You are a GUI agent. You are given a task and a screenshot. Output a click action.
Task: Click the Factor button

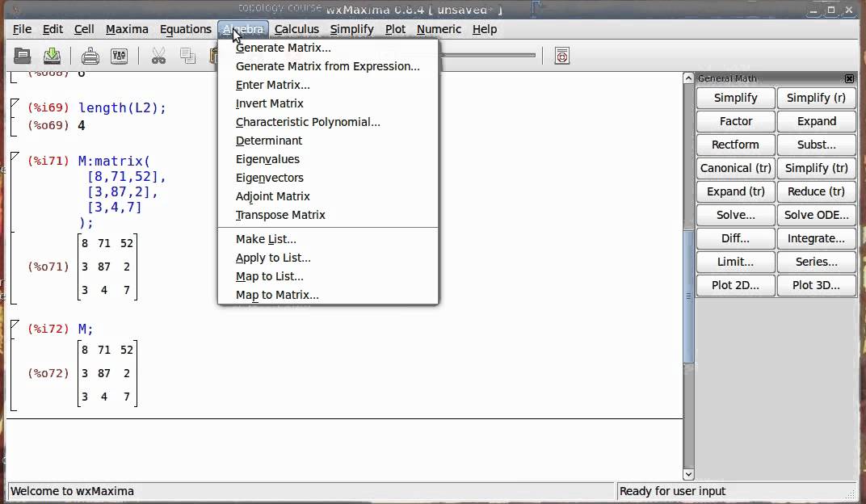(x=736, y=121)
